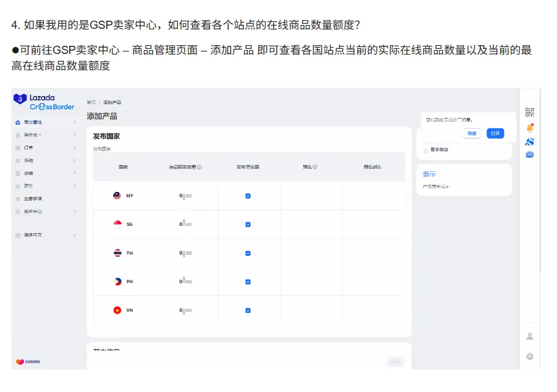This screenshot has height=392, width=557.
Task: Click the Lazada logo at the sidebar bottom
Action: point(28,361)
